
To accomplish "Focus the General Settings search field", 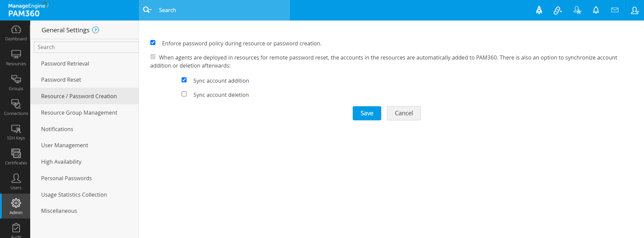I will coord(86,47).
